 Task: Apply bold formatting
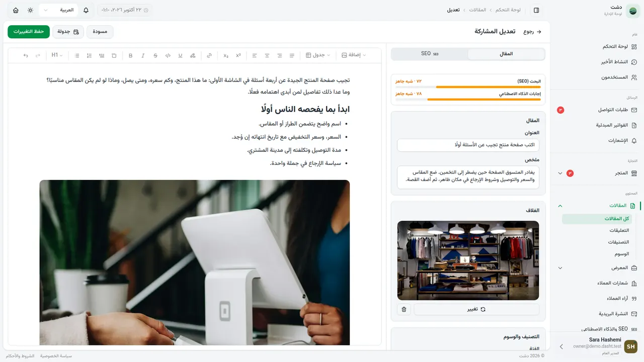click(130, 55)
